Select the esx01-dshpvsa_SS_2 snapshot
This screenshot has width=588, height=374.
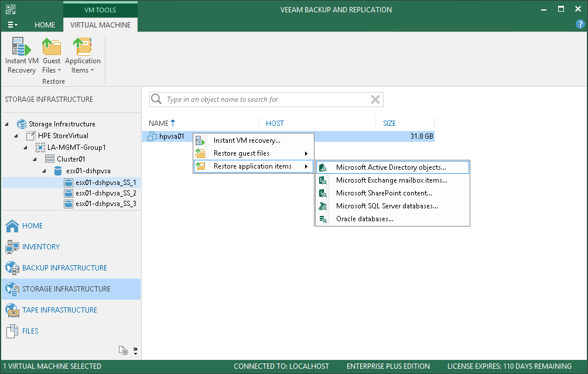coord(105,193)
